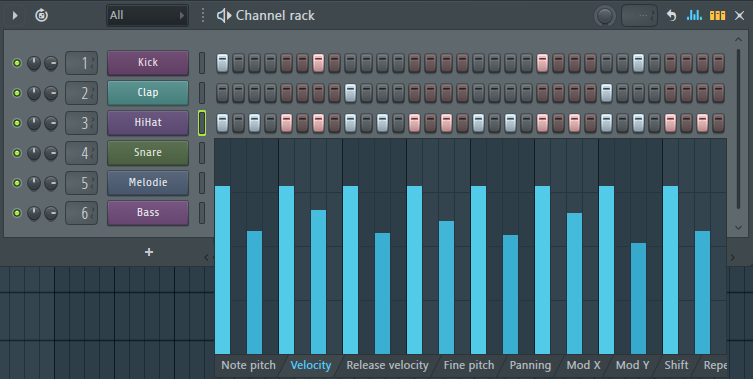The image size is (753, 379).
Task: Select the Clap channel selector LED
Action: (202, 93)
